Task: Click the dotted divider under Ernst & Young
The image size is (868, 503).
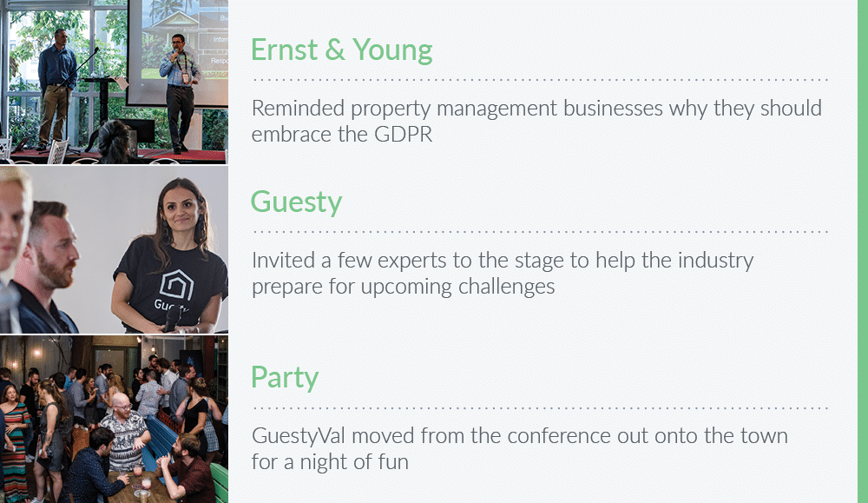Action: [540, 80]
